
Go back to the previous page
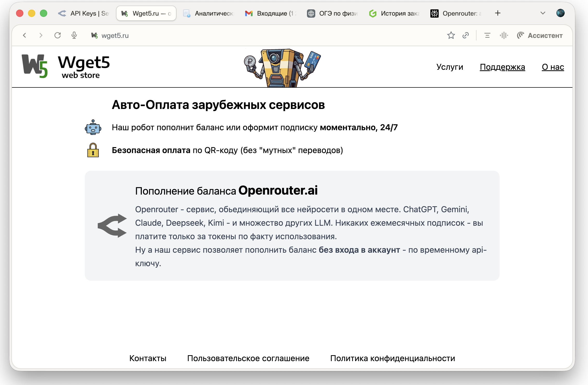tap(25, 35)
